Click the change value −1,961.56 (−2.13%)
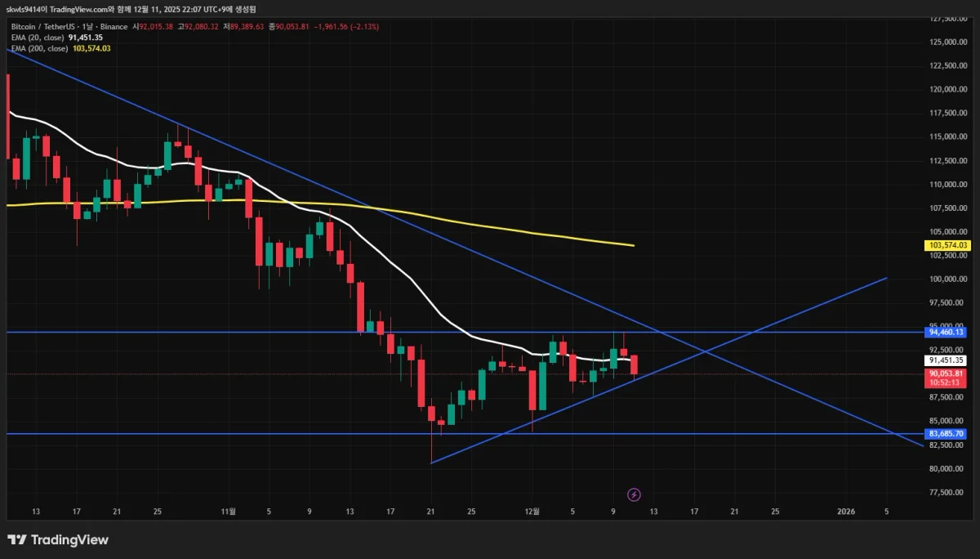This screenshot has width=980, height=559. click(345, 27)
